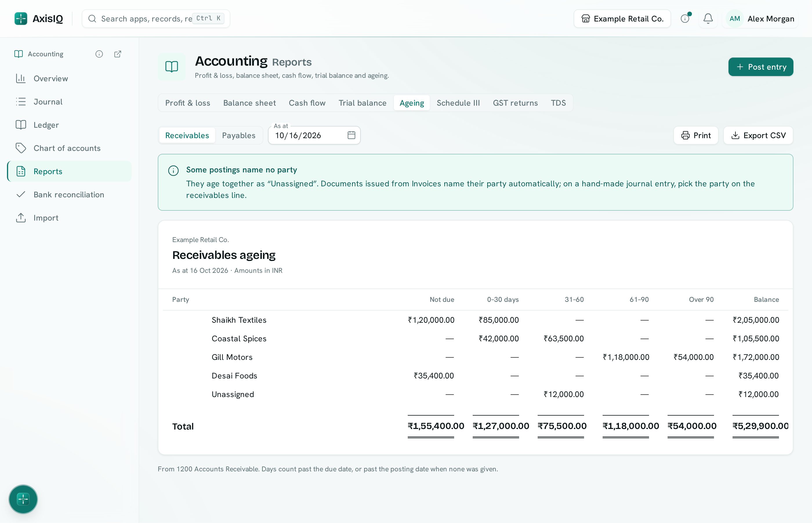Click the search apps and records field
The height and width of the screenshot is (523, 812).
(x=156, y=19)
